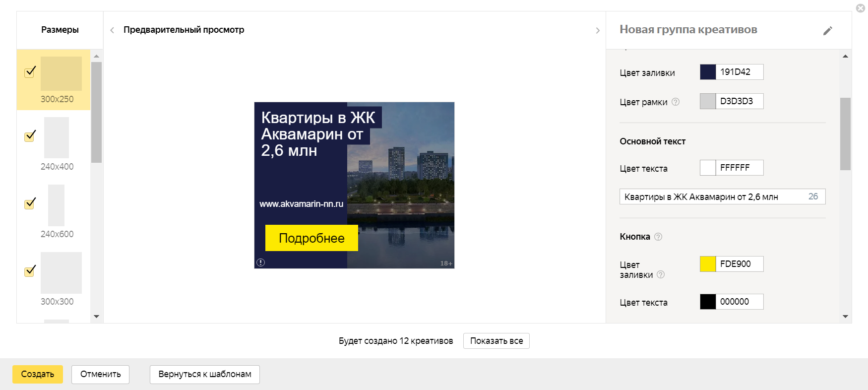Viewport: 868px width, 390px height.
Task: Open border color swatch D3D3D3
Action: pos(708,101)
